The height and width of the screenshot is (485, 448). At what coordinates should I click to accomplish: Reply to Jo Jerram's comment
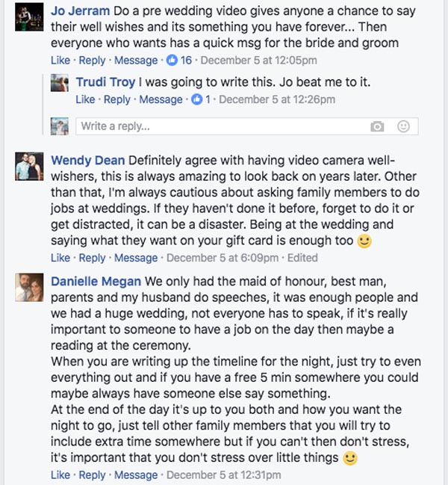click(93, 61)
